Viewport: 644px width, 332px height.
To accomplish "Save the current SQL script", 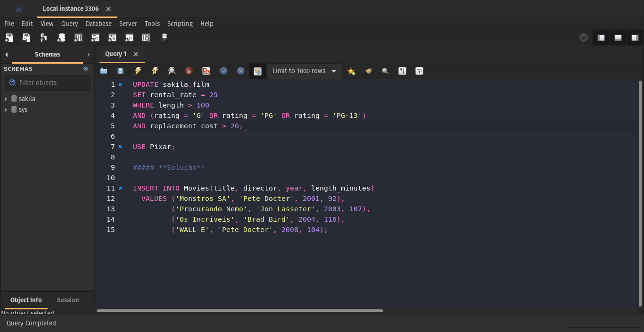I will 120,71.
